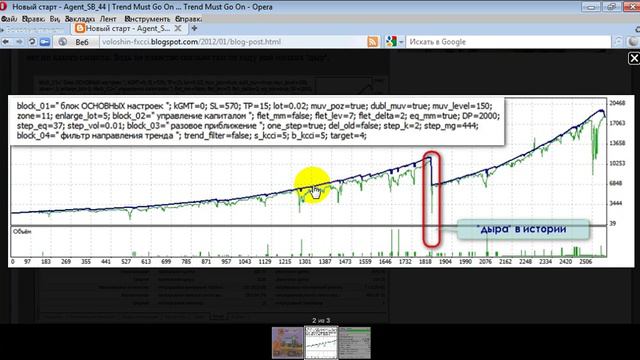Restore the Opera window size
Screen dimensions: 640x360
611,7
